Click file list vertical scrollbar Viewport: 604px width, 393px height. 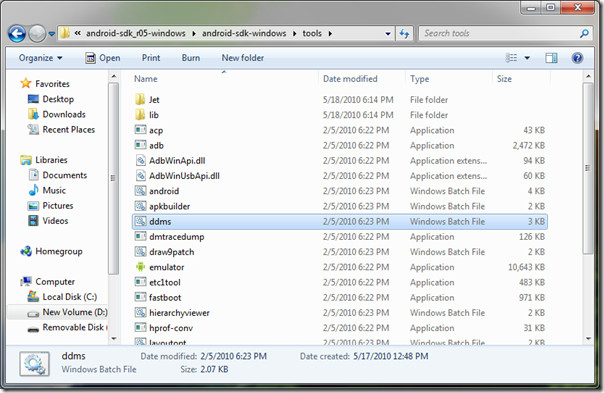point(588,168)
